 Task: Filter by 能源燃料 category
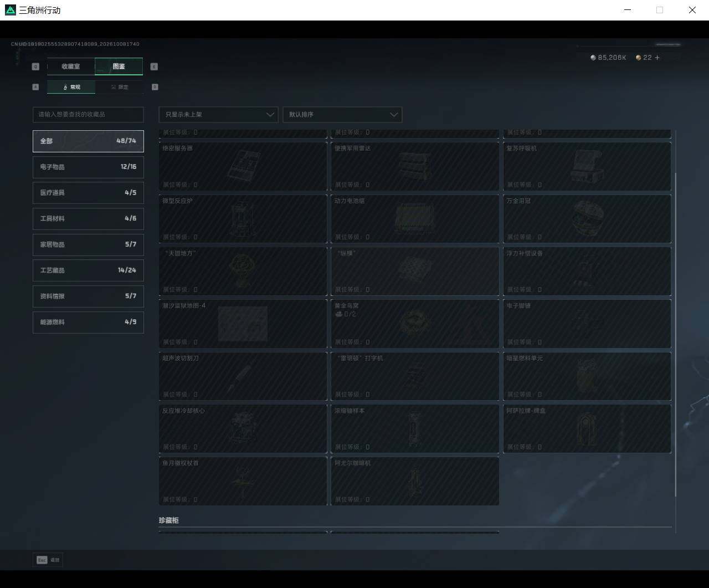pyautogui.click(x=88, y=322)
